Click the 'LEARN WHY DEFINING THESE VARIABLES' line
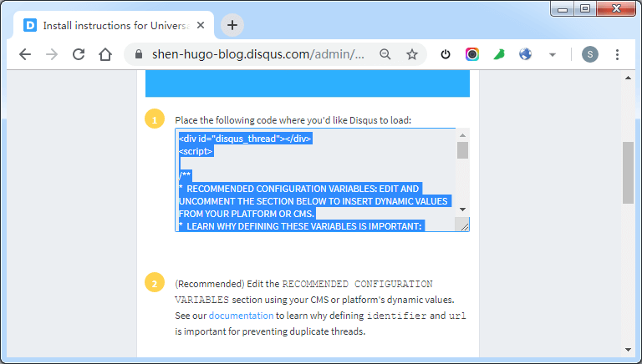 click(x=303, y=226)
